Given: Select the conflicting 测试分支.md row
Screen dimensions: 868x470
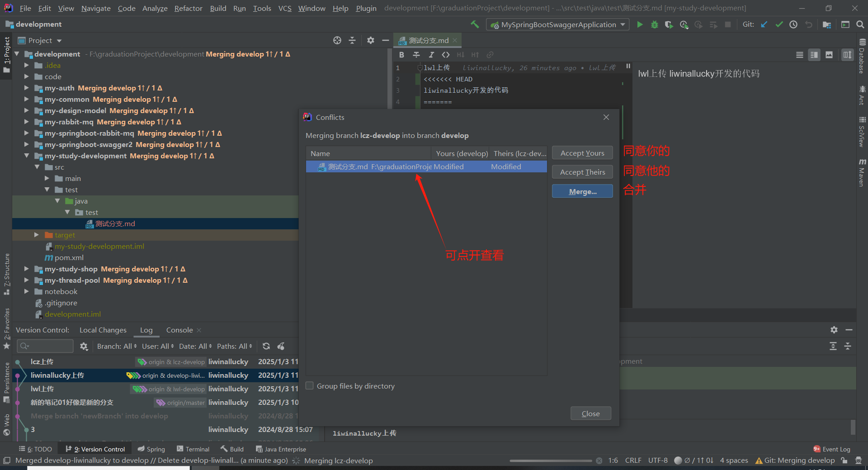Looking at the screenshot, I should (x=426, y=166).
